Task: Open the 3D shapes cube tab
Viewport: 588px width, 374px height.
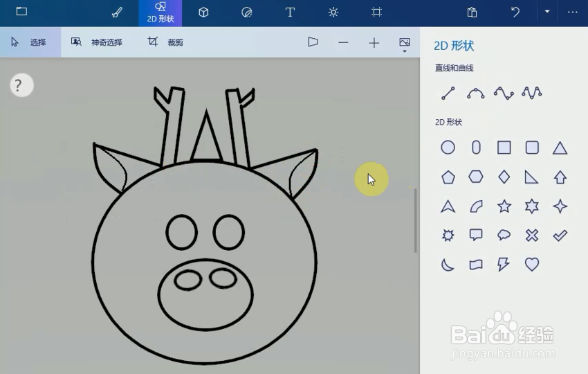Action: click(203, 12)
